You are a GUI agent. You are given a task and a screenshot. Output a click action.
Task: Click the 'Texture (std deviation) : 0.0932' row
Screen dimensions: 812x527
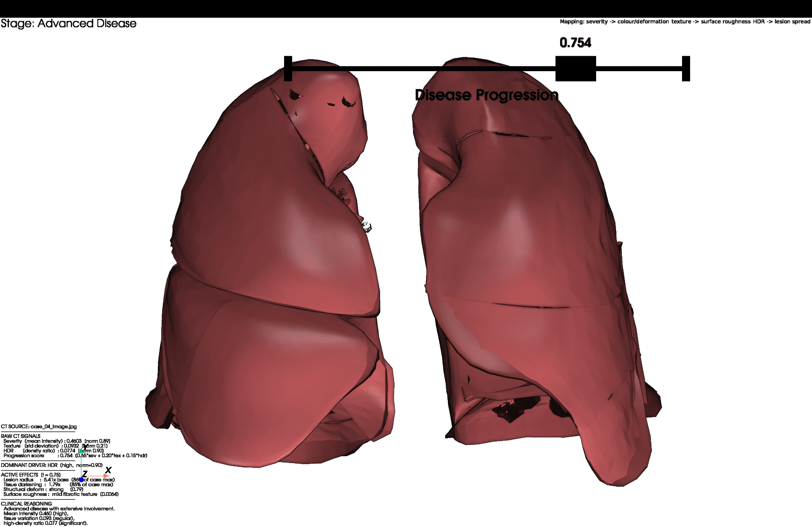pyautogui.click(x=56, y=445)
